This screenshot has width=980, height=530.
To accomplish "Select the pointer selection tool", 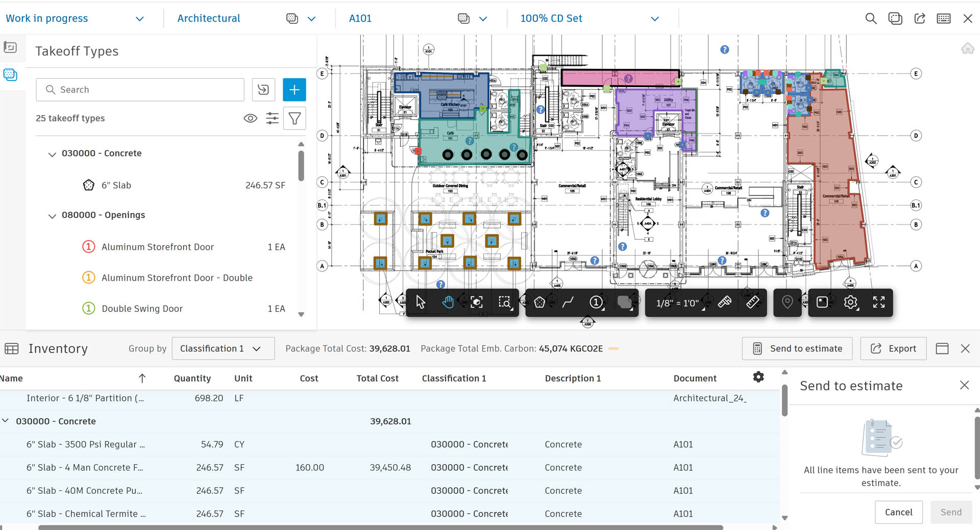I will (421, 302).
